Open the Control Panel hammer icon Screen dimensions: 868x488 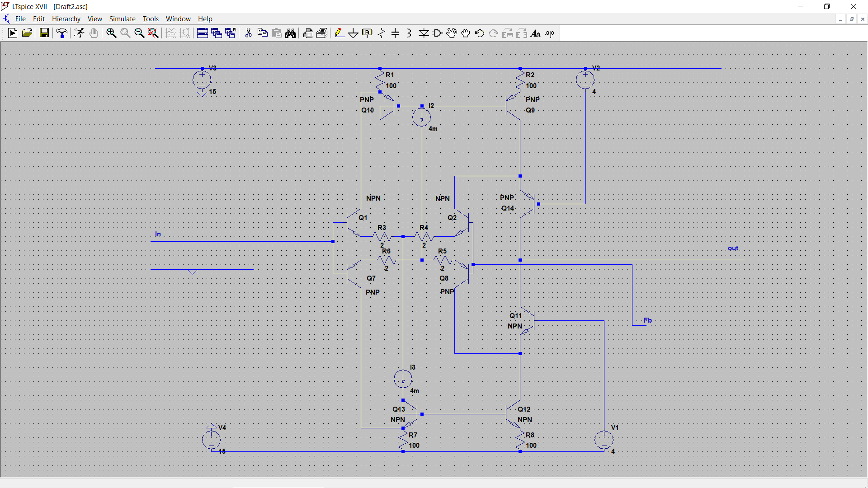(62, 33)
